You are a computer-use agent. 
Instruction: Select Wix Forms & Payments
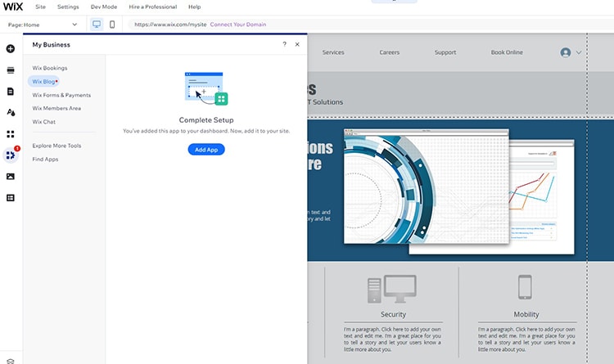click(x=61, y=95)
